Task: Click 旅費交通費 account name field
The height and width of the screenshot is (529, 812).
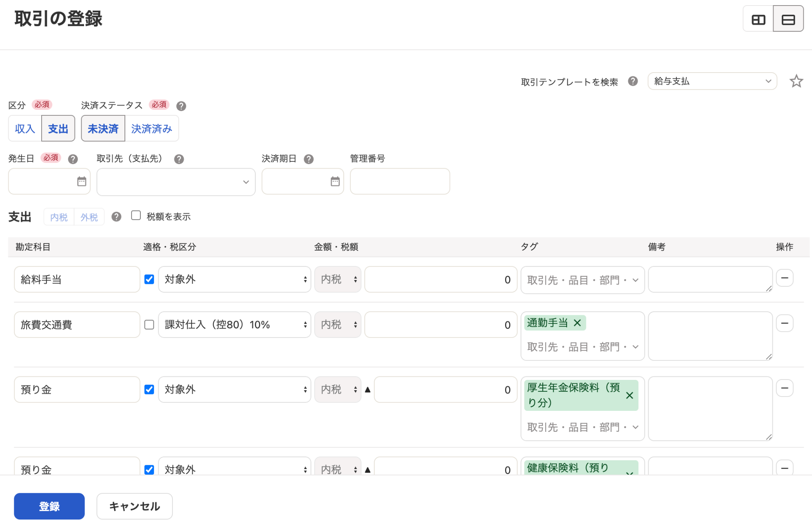Action: pos(77,324)
